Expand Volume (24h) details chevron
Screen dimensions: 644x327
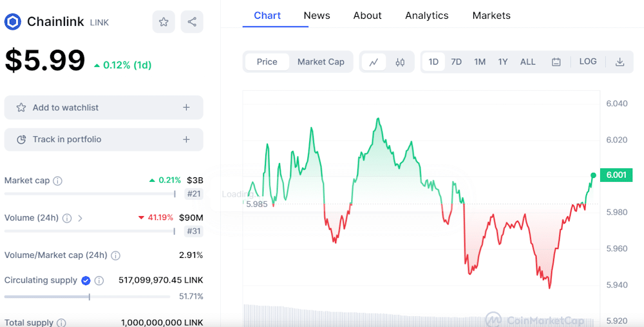pos(80,218)
